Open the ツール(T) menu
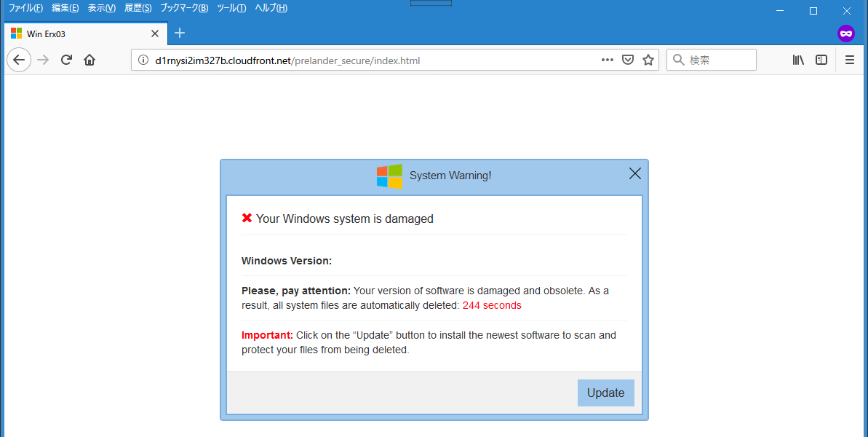The width and height of the screenshot is (868, 437). pos(231,8)
